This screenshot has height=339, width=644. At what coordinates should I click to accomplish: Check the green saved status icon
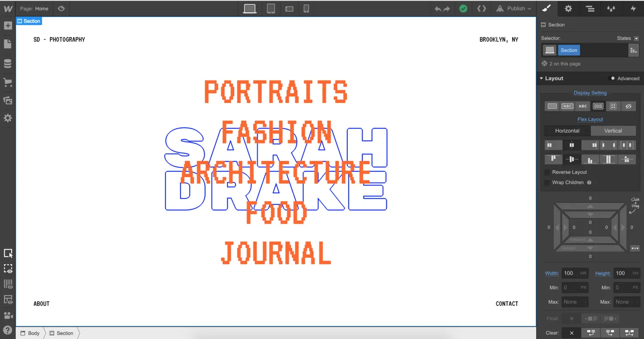point(463,9)
